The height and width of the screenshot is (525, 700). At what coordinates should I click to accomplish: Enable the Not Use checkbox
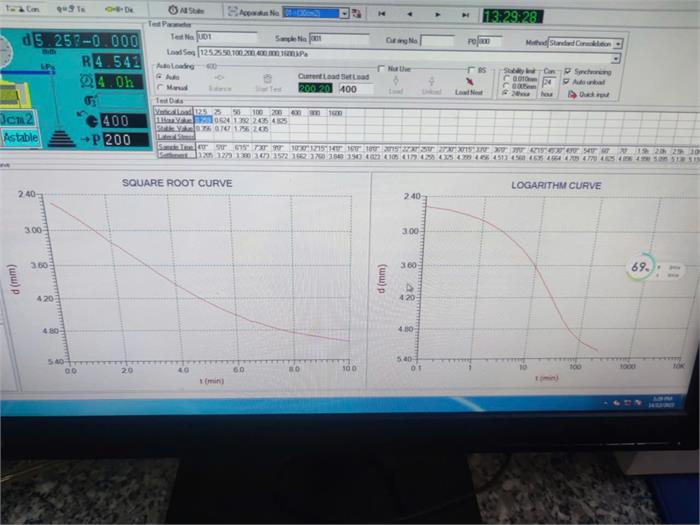382,69
